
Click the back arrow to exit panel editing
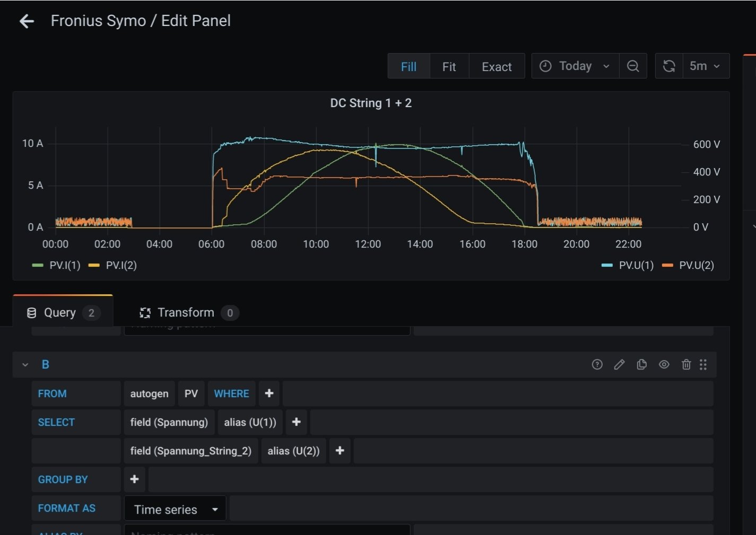[x=27, y=21]
